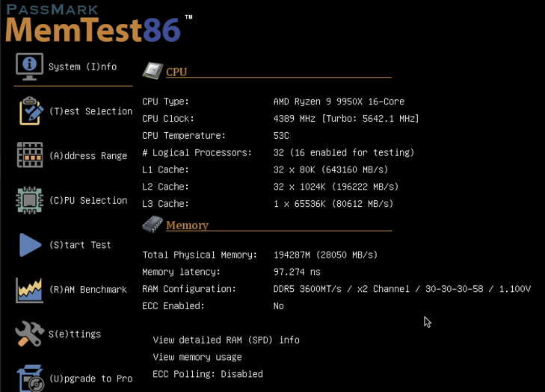Select the (A)ddress Range menu label
The width and height of the screenshot is (545, 392).
[88, 156]
